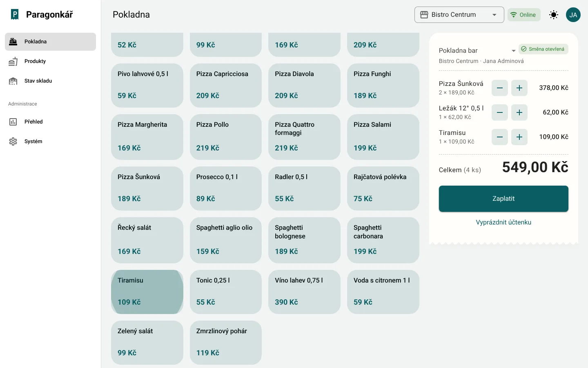Go to the Produkty section
Image resolution: width=588 pixels, height=368 pixels.
50,61
